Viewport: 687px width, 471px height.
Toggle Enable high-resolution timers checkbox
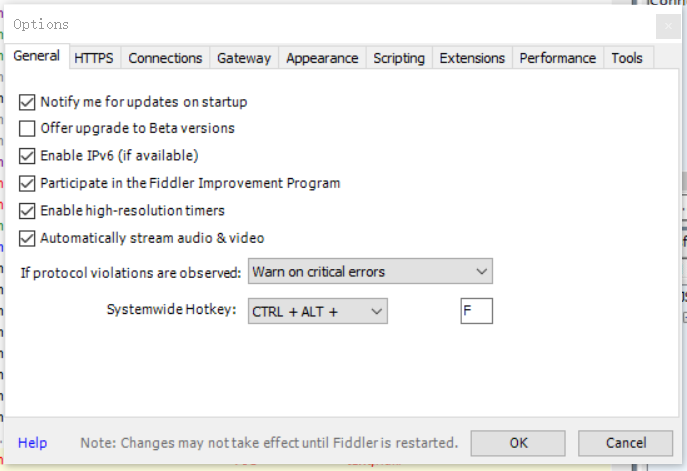point(27,211)
